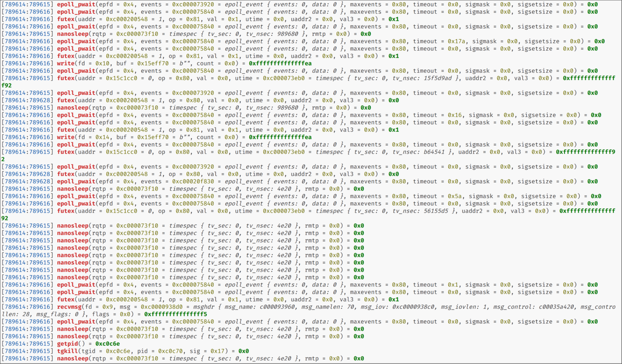Click the getpid syscall name
Screen dimensions: 622x364
(67, 344)
